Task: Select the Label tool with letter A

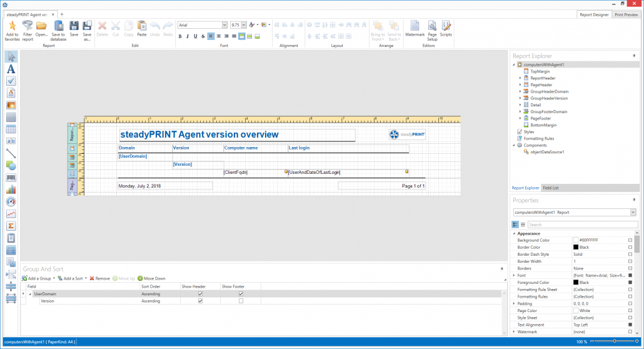Action: click(x=11, y=69)
